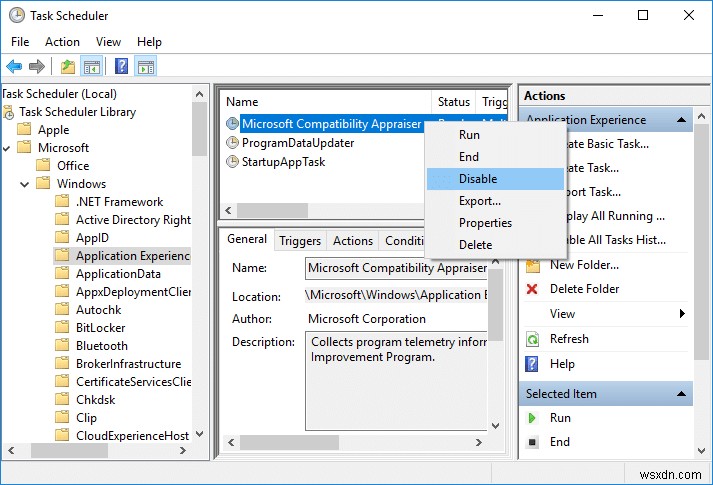Click End under Selected Item
This screenshot has height=485, width=713.
pos(560,442)
